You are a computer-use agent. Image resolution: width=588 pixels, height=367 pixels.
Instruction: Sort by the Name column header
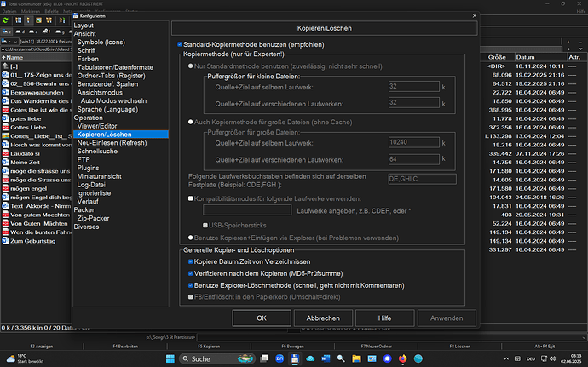coord(36,57)
